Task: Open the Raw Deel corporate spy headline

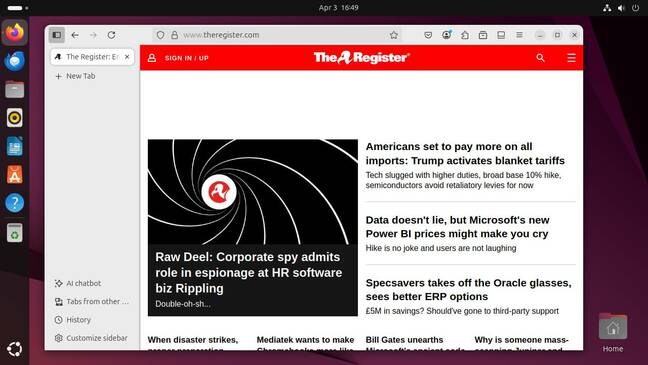Action: 249,272
